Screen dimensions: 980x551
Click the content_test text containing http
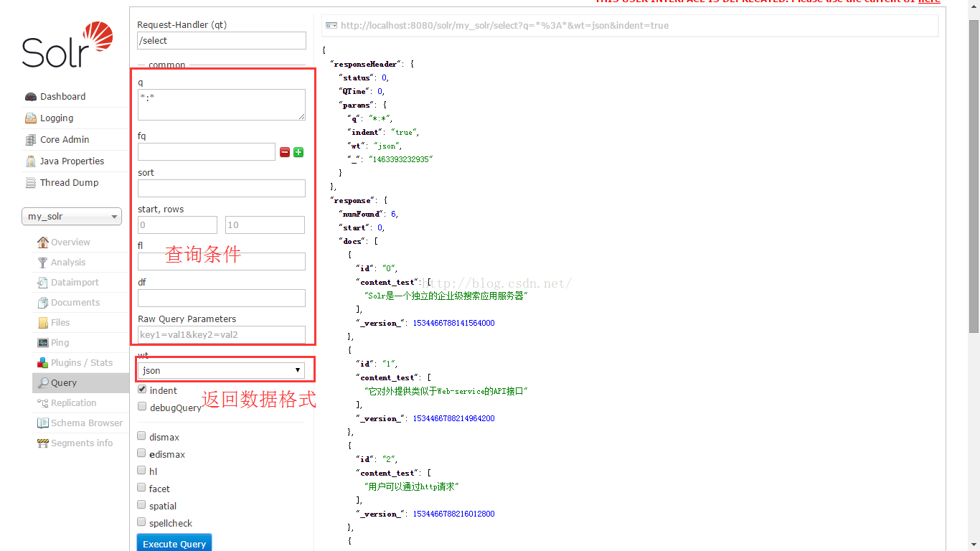(x=411, y=486)
